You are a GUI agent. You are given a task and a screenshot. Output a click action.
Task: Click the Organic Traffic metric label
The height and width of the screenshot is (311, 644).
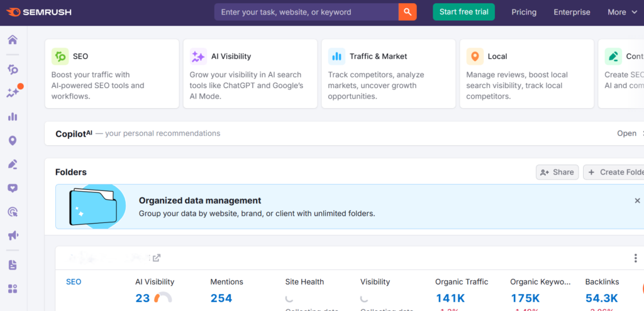coord(462,282)
